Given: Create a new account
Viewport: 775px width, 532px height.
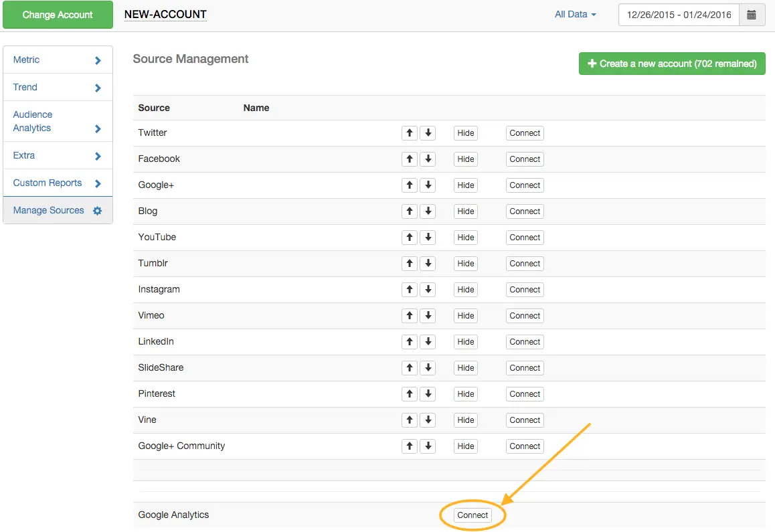Looking at the screenshot, I should coord(671,64).
